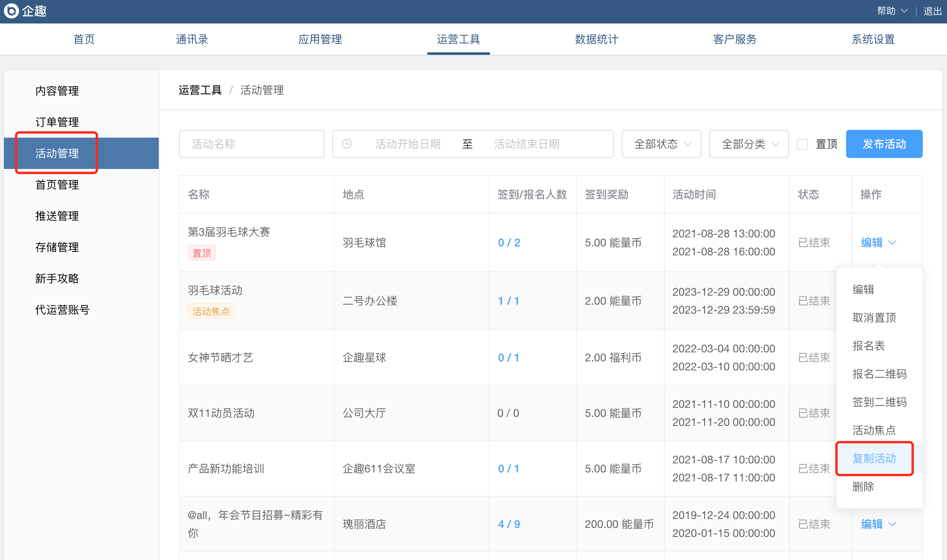This screenshot has width=947, height=560.
Task: Click the clock icon in date field
Action: tap(347, 144)
